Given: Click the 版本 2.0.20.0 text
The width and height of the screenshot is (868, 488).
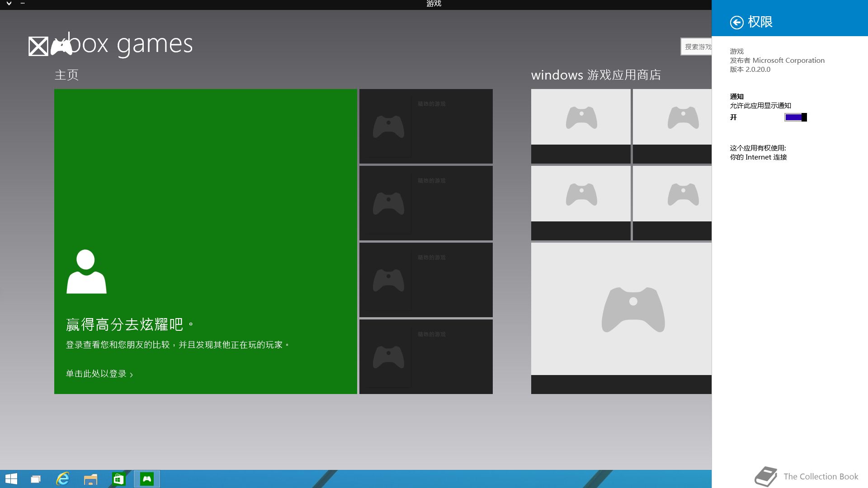Looking at the screenshot, I should coord(750,70).
